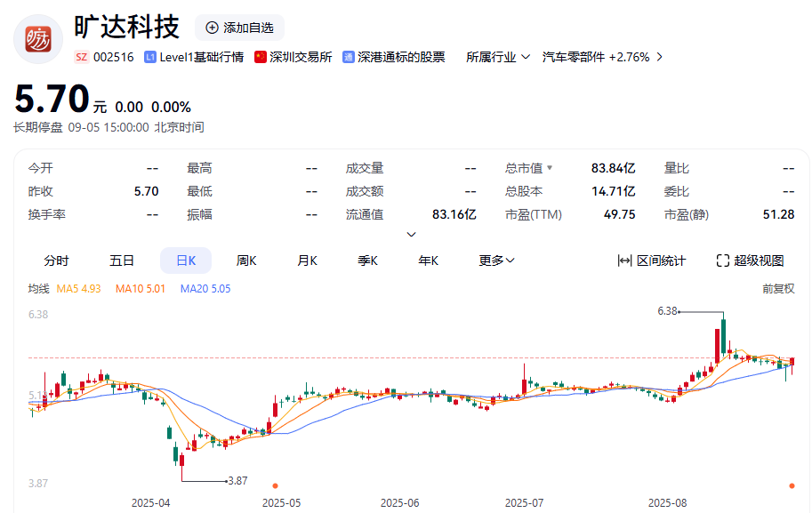Open 区间统计 range statistics tool

(651, 261)
